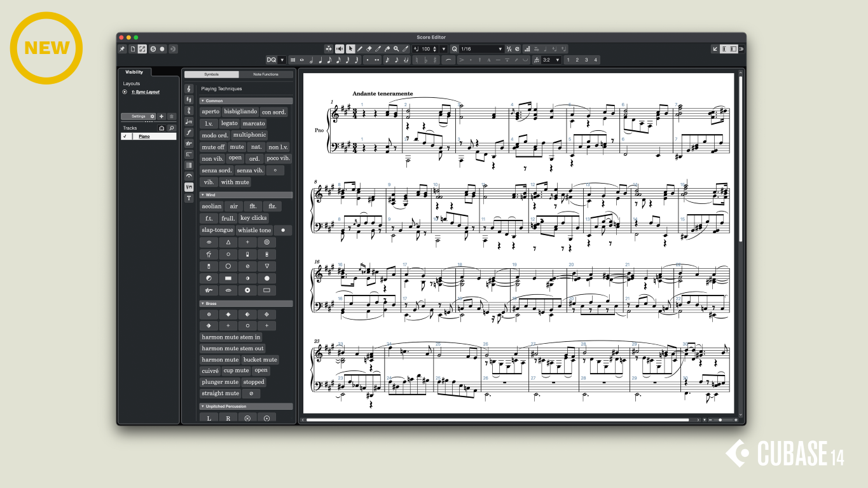This screenshot has width=868, height=488.
Task: Open the fermata holds symbol category
Action: point(189,176)
